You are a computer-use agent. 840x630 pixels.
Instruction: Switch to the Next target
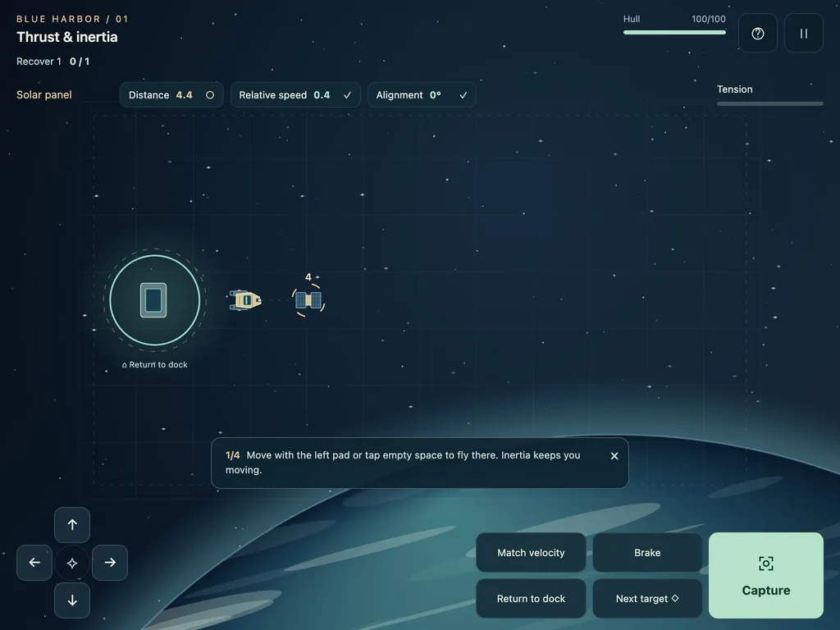click(x=647, y=598)
